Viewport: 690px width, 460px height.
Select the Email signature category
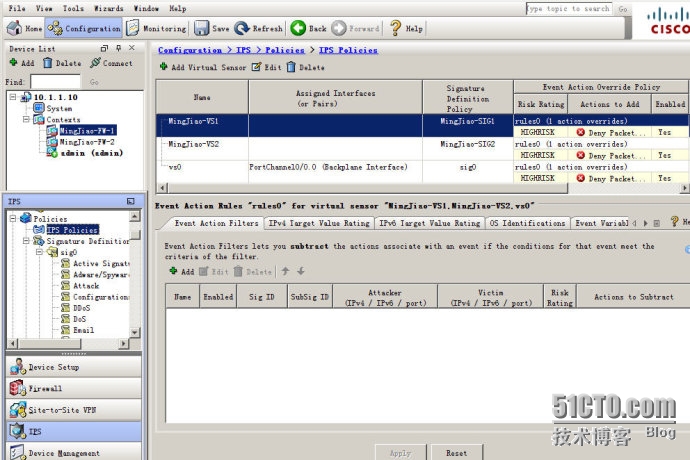77,330
